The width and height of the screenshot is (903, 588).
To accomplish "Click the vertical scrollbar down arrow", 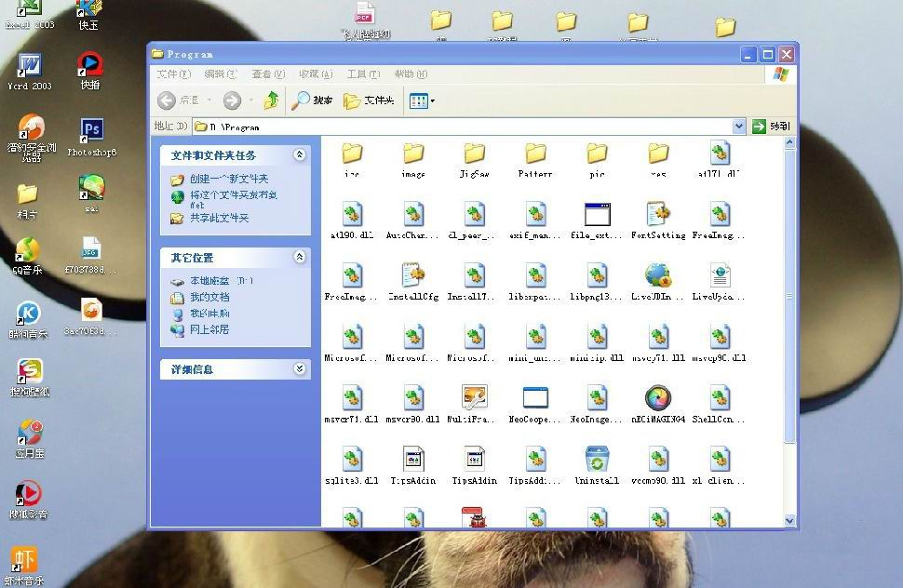I will pos(790,521).
